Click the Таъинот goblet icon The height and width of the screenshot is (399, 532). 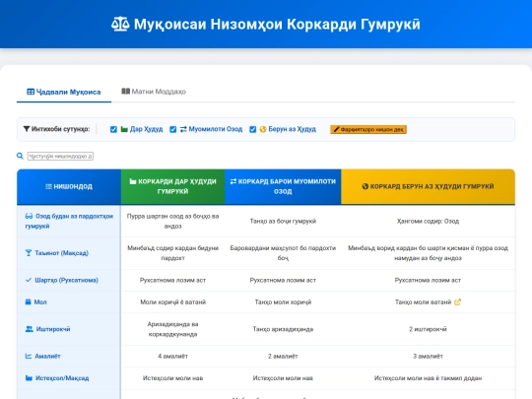[x=29, y=253]
